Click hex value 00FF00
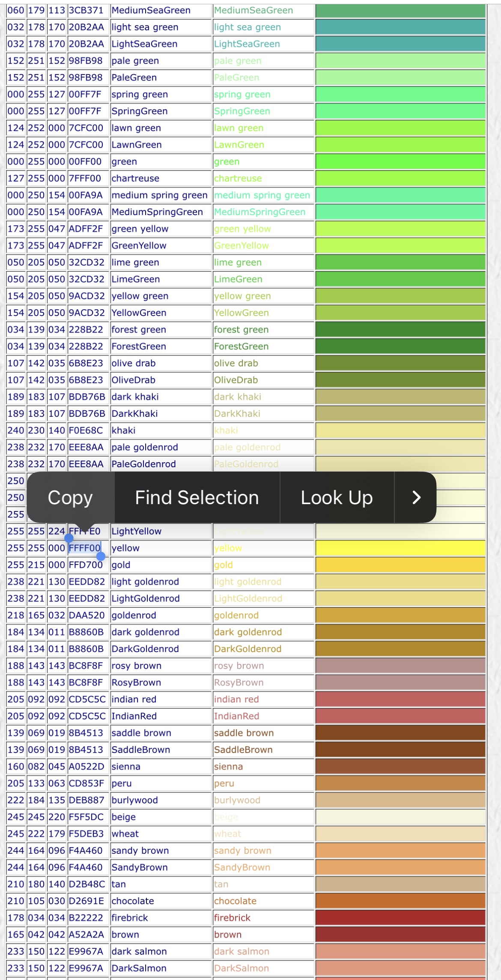This screenshot has width=501, height=980. [85, 161]
